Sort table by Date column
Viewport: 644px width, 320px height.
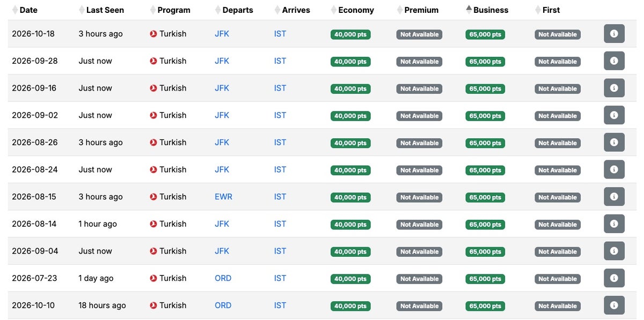click(x=28, y=10)
